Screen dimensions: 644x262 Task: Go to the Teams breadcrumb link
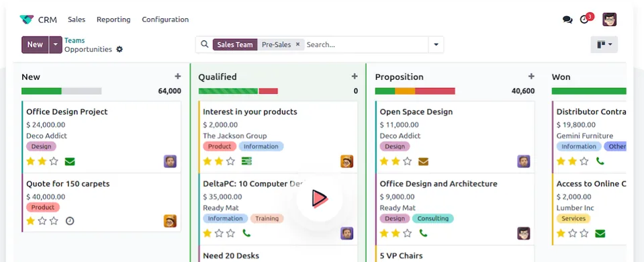pos(75,40)
